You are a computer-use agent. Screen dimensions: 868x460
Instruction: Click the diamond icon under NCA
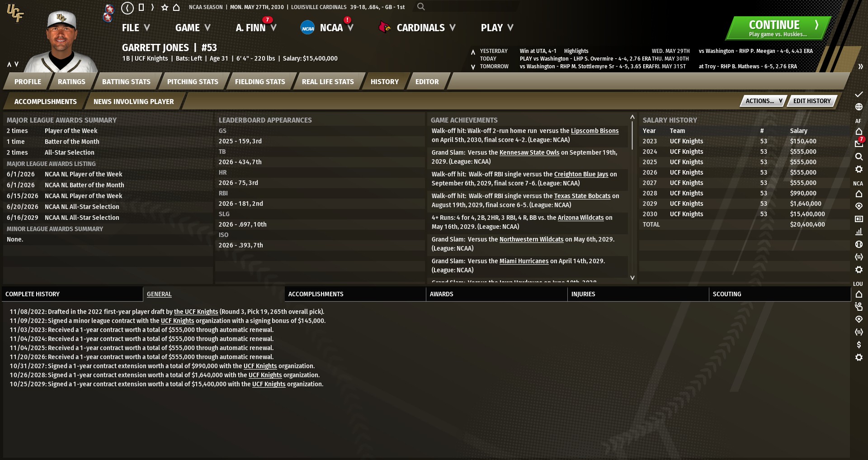tap(859, 206)
